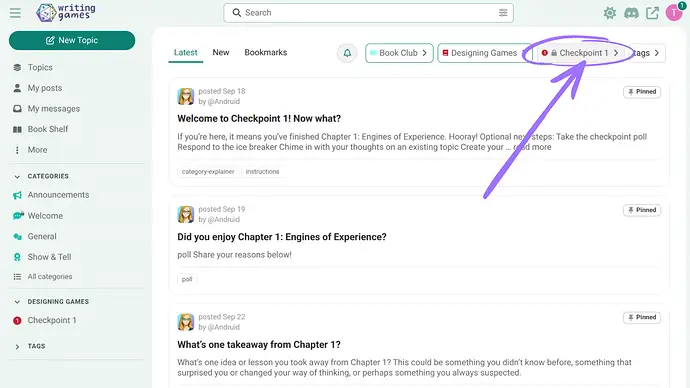Click the search magnifier icon
This screenshot has width=690, height=388.
point(237,13)
